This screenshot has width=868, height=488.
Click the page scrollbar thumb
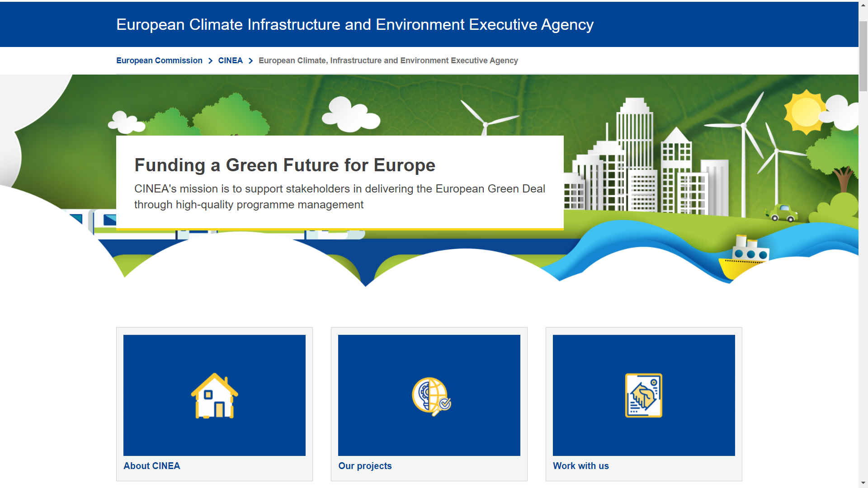pyautogui.click(x=863, y=56)
